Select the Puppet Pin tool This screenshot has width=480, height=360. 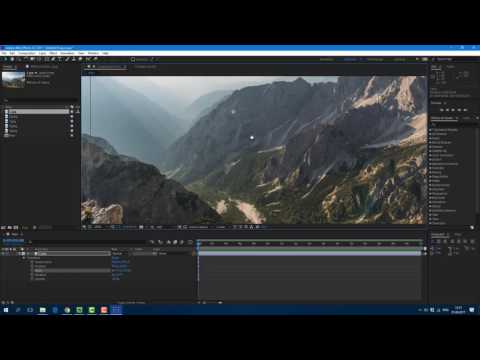pyautogui.click(x=95, y=59)
